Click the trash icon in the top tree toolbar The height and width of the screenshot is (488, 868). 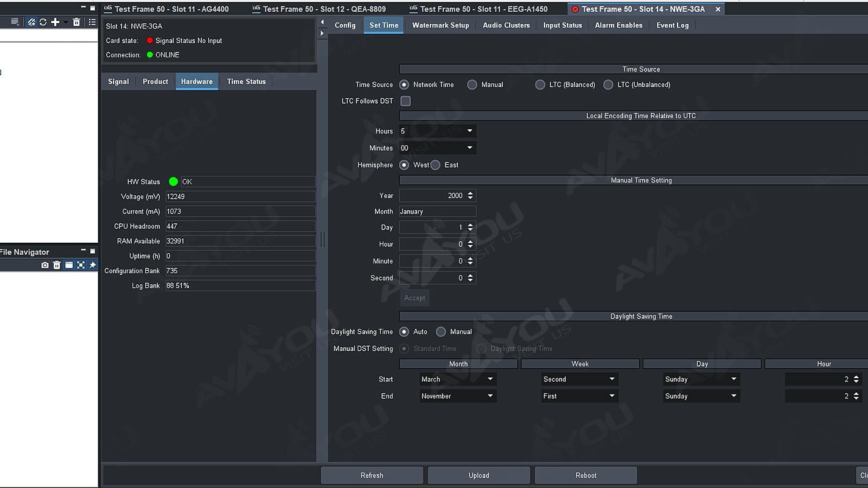pos(76,22)
